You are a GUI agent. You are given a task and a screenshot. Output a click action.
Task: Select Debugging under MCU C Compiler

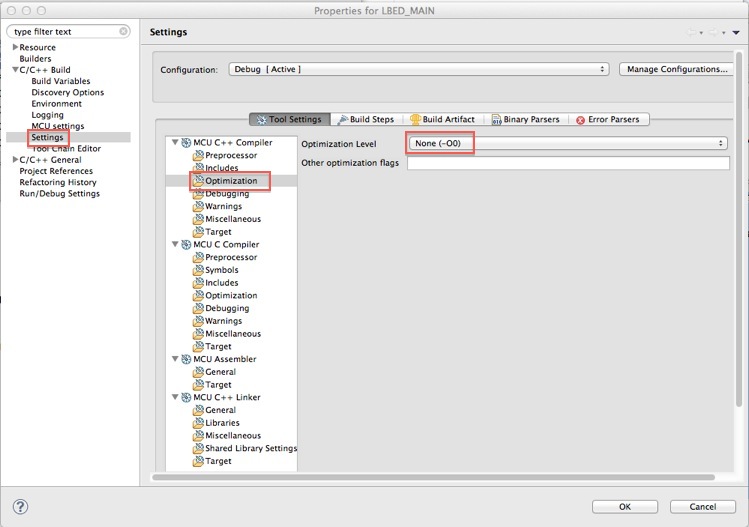pos(227,308)
